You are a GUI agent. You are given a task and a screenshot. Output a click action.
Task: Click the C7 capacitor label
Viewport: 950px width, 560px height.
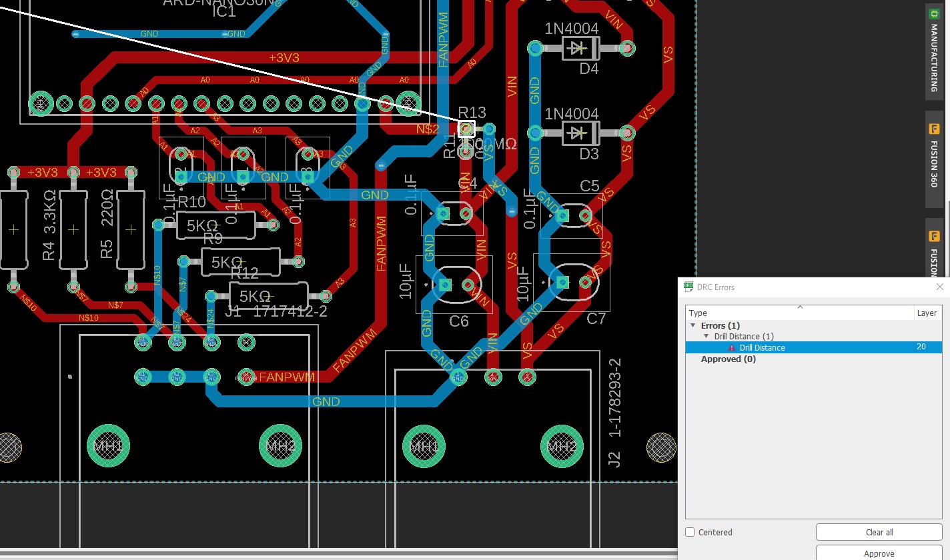[x=596, y=319]
